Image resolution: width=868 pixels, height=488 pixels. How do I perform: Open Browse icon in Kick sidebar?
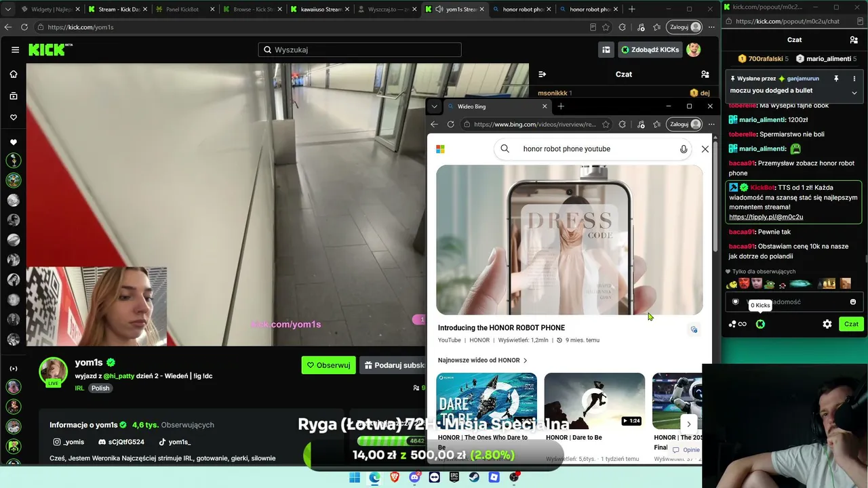[x=14, y=96]
